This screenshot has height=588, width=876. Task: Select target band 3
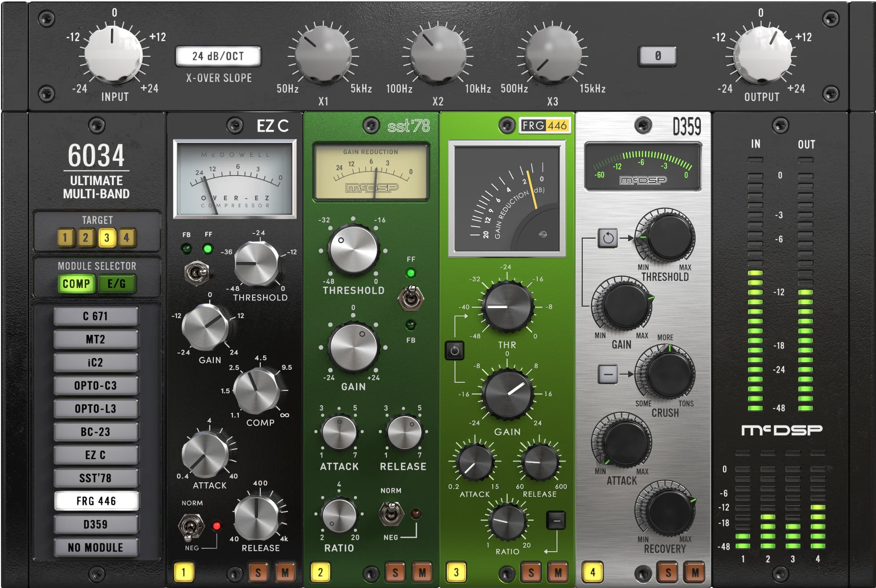click(x=107, y=237)
